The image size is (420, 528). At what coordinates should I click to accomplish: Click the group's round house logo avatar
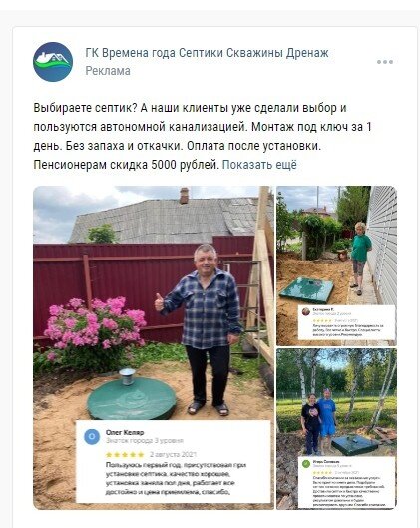click(x=53, y=62)
